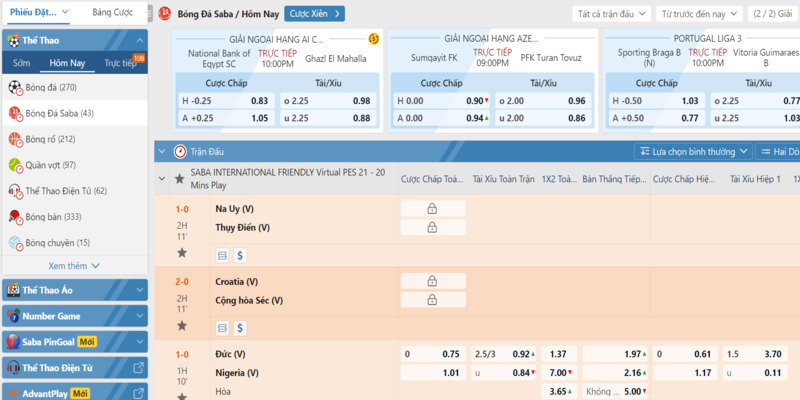
Task: Favorite the Na Uy vs Thụy Điển match
Action: click(182, 253)
